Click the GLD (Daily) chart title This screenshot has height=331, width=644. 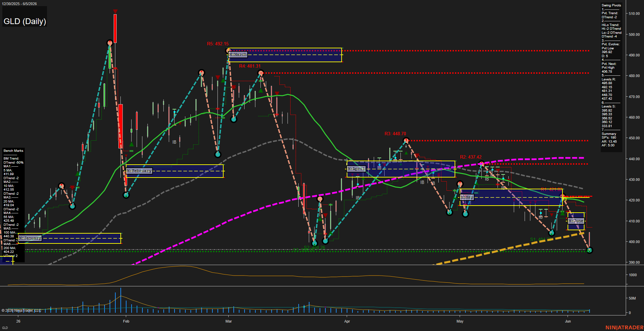point(25,21)
